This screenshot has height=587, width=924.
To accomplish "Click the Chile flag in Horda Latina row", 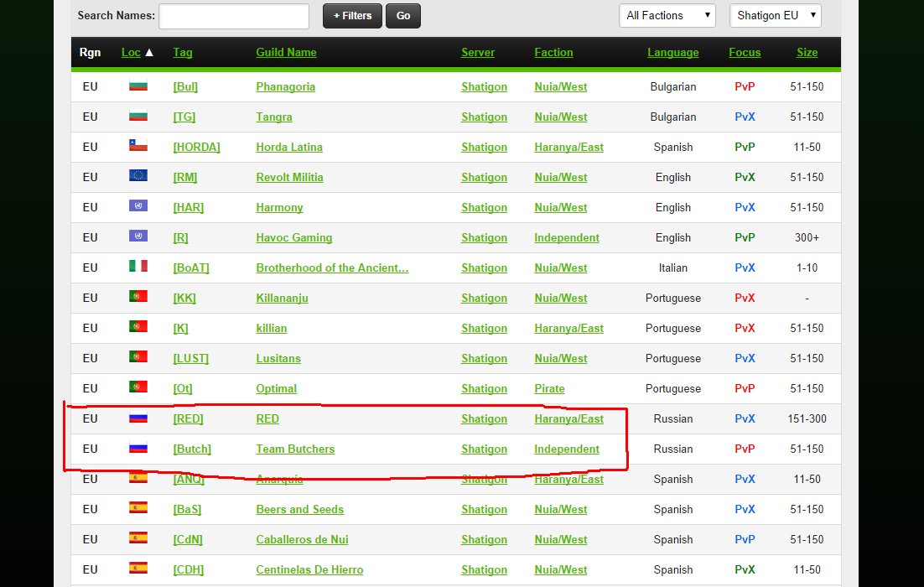I will point(138,146).
